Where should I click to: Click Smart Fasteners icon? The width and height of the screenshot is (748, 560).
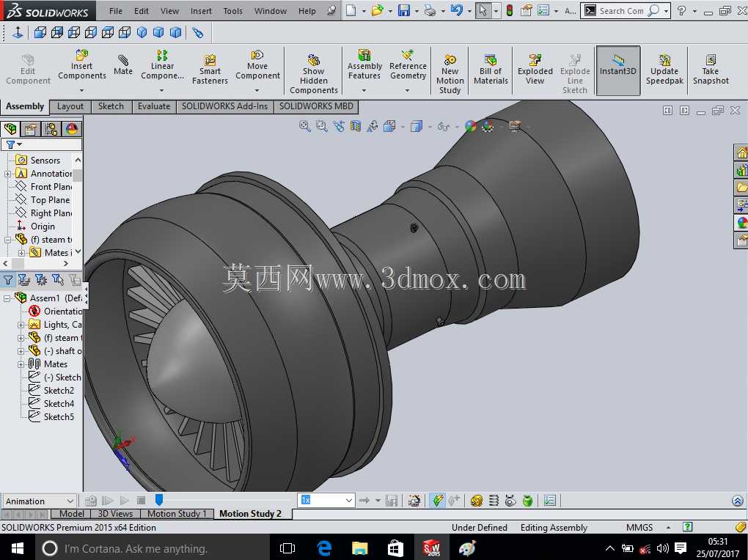point(210,70)
